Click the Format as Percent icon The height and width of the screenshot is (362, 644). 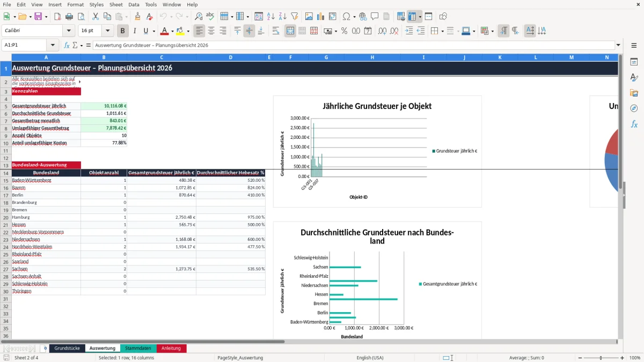point(345,31)
